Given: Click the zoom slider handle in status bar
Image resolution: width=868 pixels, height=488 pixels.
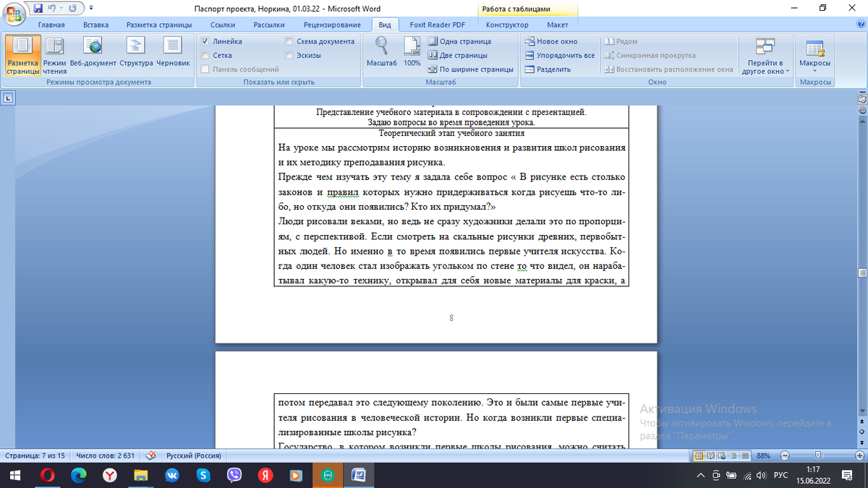Looking at the screenshot, I should pos(817,456).
